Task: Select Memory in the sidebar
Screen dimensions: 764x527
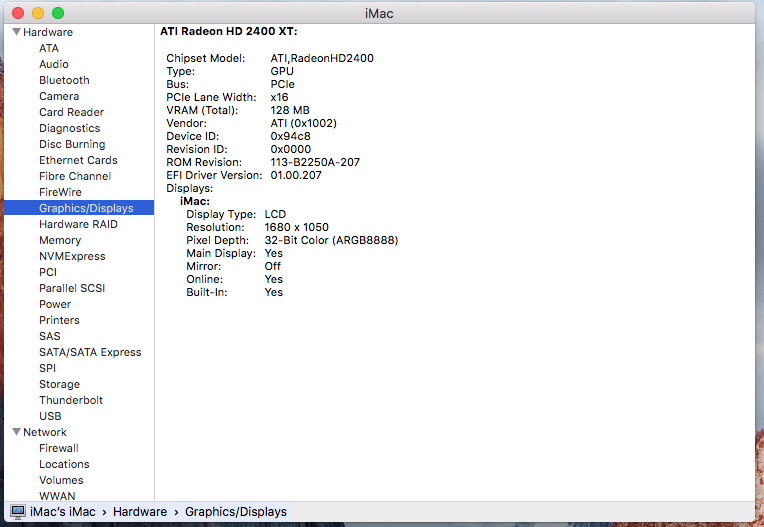Action: point(60,240)
